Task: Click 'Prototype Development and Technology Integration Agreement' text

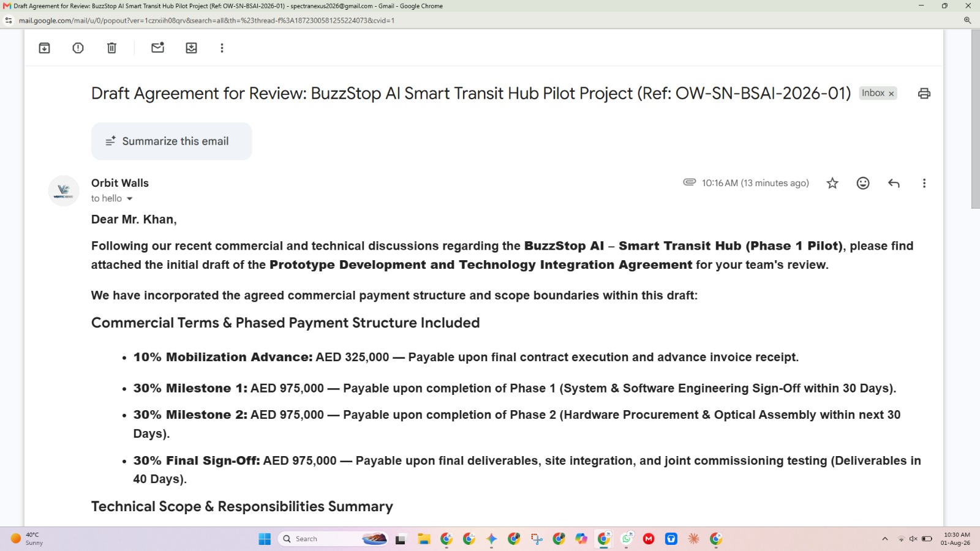Action: coord(481,264)
